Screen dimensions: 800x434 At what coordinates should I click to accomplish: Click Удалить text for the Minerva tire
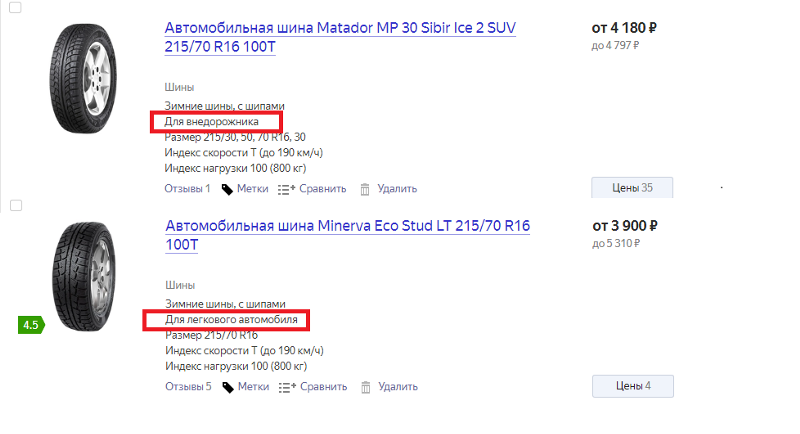coord(398,387)
